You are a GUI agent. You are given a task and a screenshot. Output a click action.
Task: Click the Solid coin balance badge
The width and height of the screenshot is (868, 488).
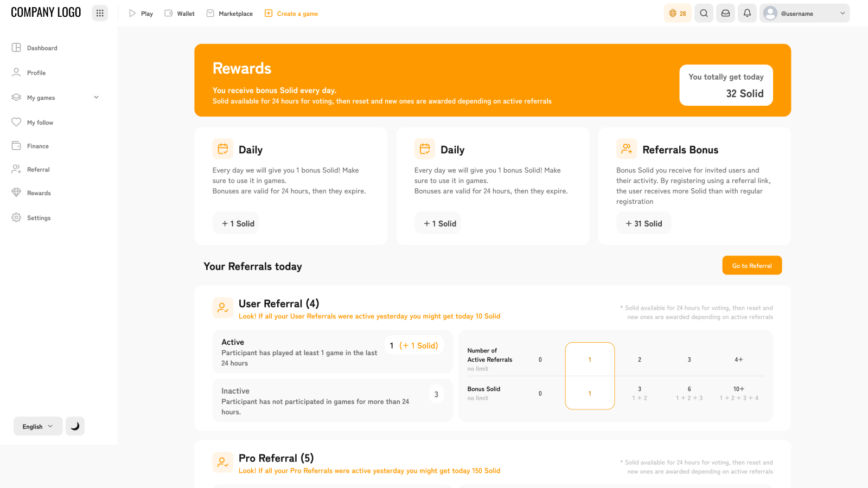pyautogui.click(x=678, y=13)
